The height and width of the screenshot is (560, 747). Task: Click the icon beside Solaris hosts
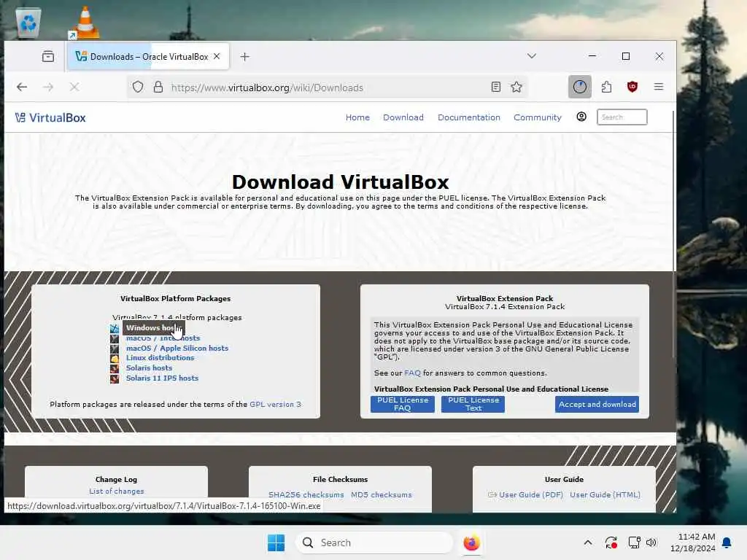click(x=115, y=368)
